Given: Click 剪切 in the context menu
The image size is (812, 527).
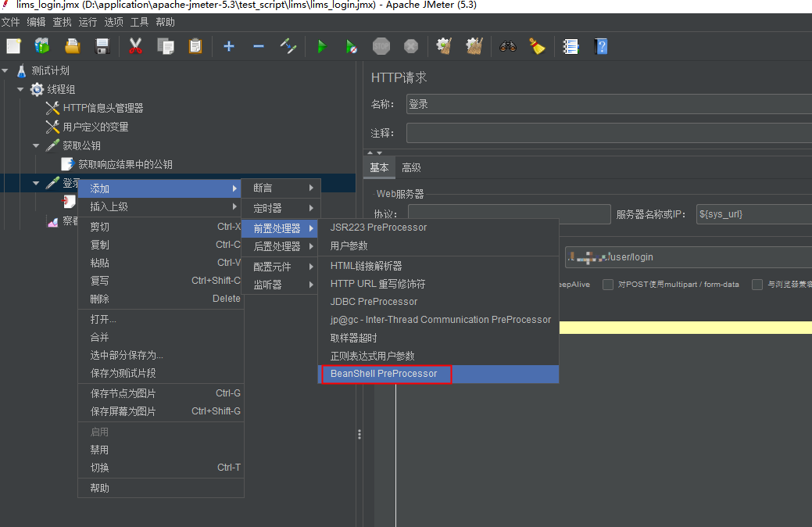Looking at the screenshot, I should pyautogui.click(x=160, y=227).
